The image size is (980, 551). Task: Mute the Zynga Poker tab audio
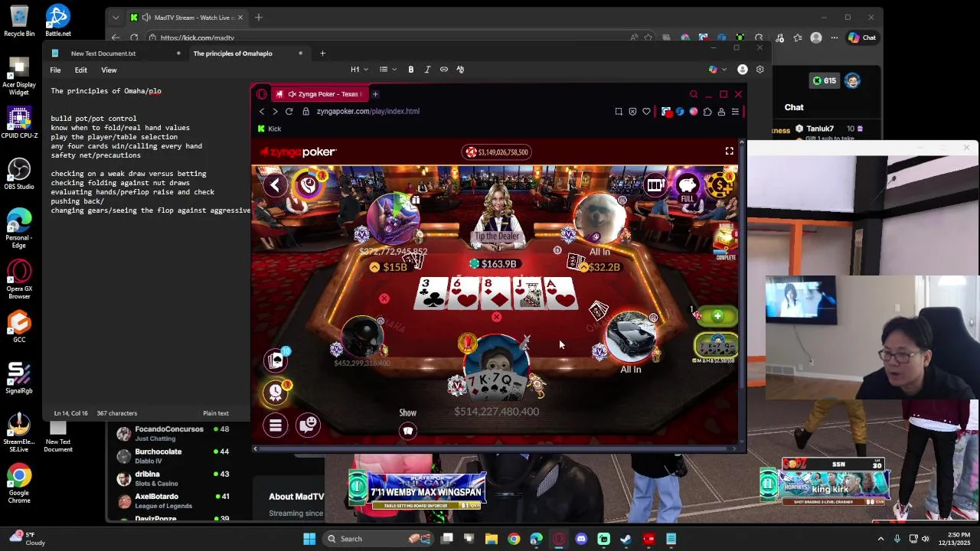click(292, 94)
